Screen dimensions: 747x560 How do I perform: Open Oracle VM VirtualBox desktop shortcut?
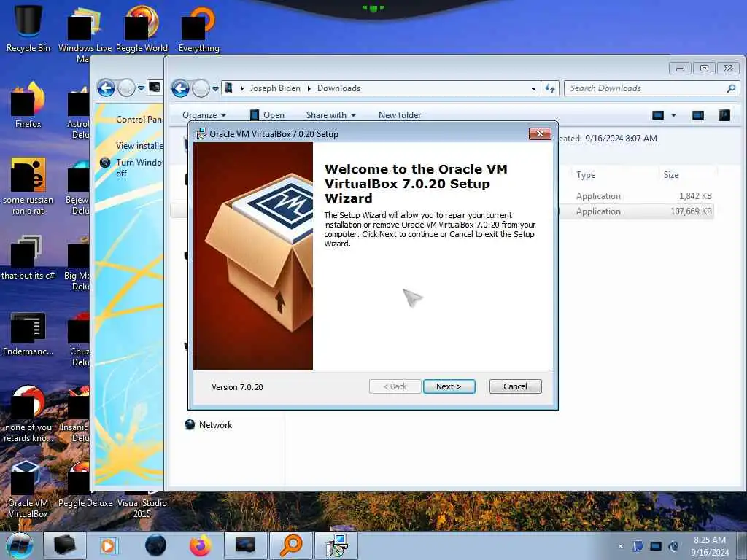(x=28, y=489)
